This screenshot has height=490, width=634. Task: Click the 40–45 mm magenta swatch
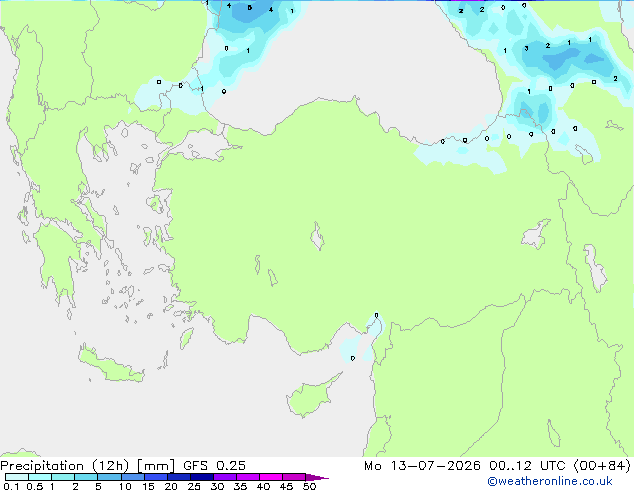[271, 477]
